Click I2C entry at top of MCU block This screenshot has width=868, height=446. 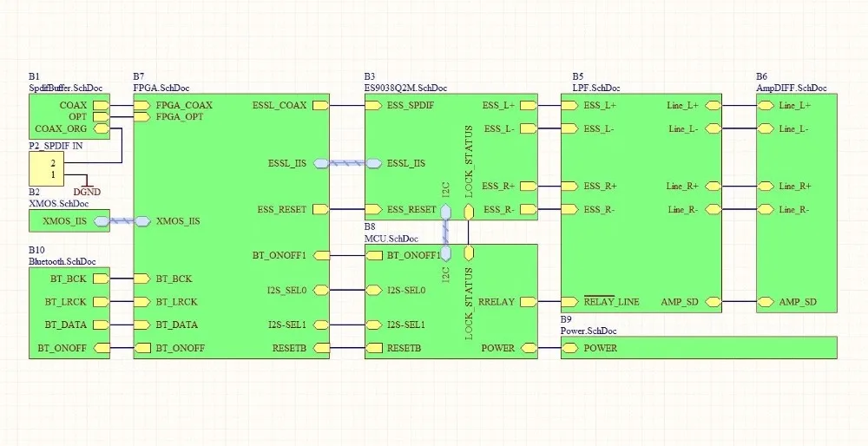click(x=445, y=253)
